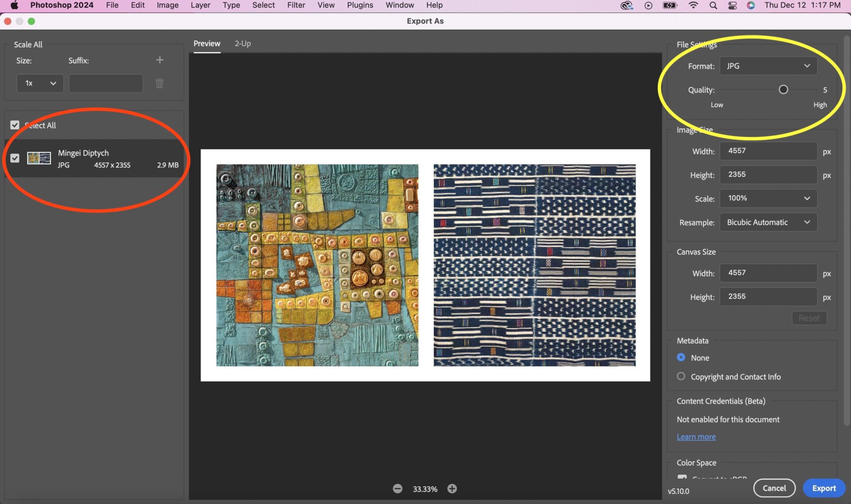This screenshot has width=851, height=504.
Task: Click the Mingei Diptych file name
Action: [83, 153]
